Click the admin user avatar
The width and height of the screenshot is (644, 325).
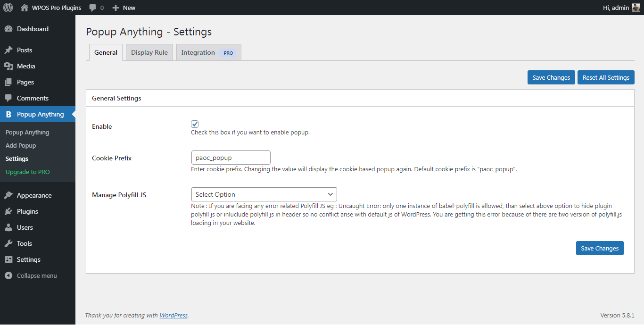636,8
